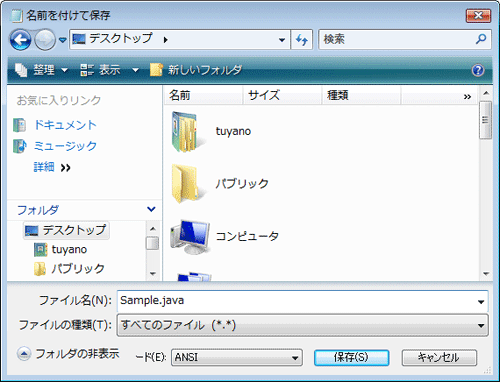This screenshot has height=382, width=500.
Task: Click the 表示 views button
Action: (100, 70)
